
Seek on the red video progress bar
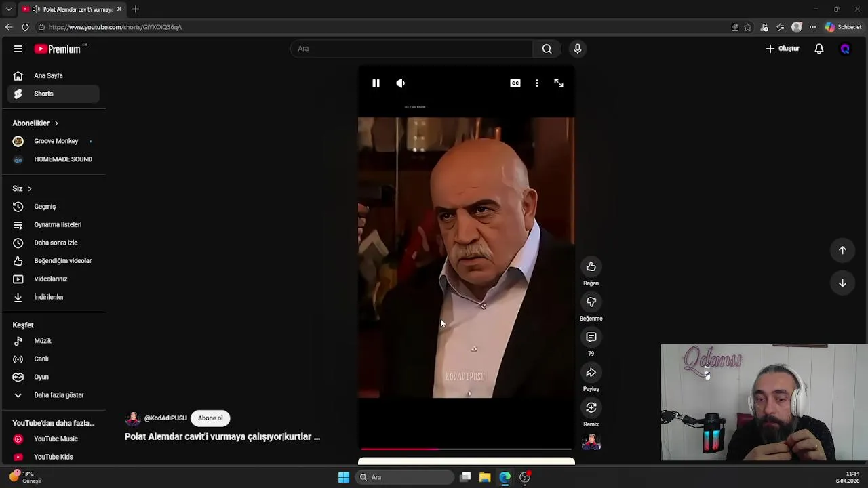467,449
